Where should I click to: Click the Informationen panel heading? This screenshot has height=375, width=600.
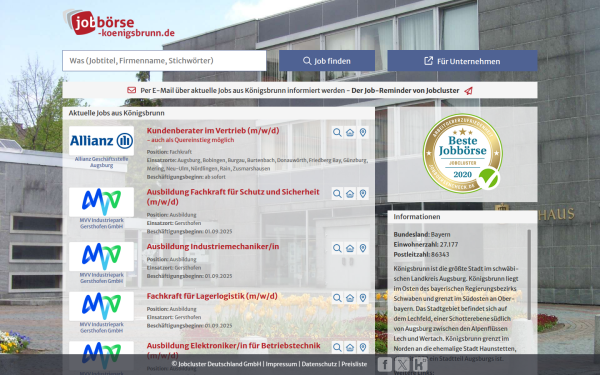(417, 217)
